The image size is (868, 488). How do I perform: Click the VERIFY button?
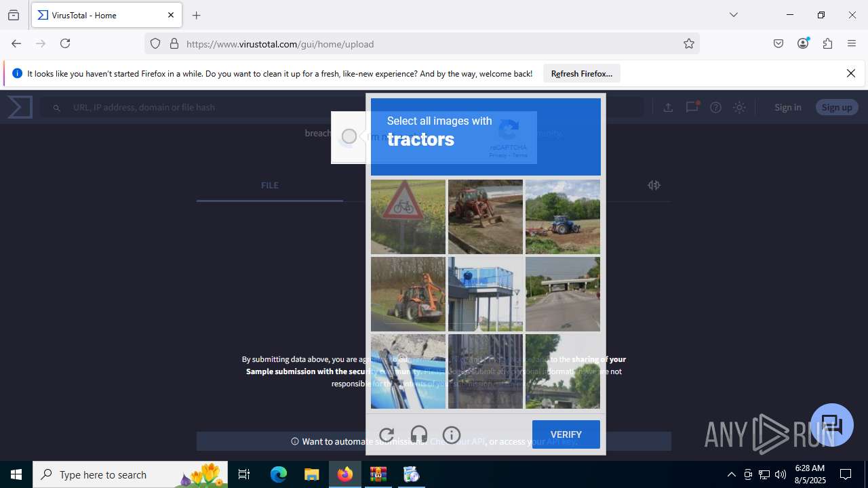(x=566, y=434)
